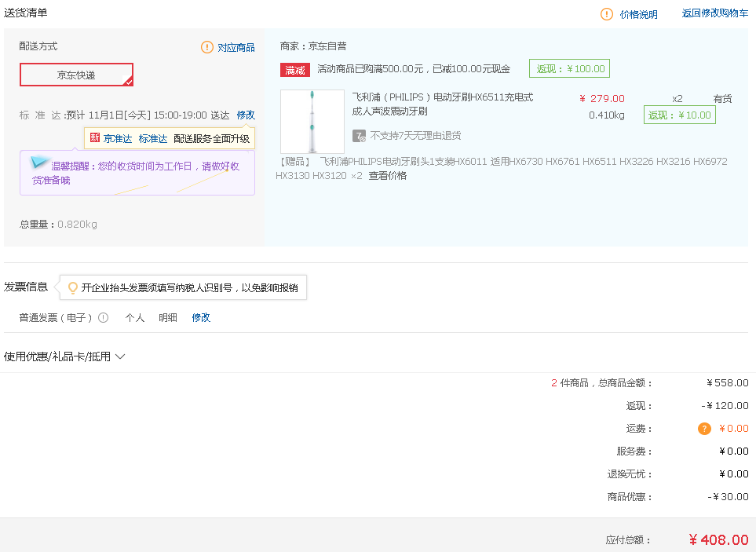Image resolution: width=756 pixels, height=552 pixels.
Task: Click the total weight 0.820kg text
Action: [x=77, y=224]
